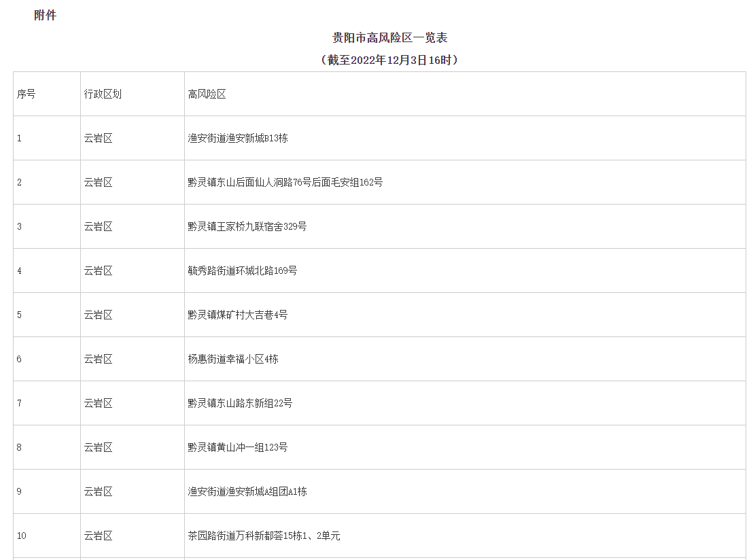Viewport: 749px width, 560px height.
Task: Click the entry 茶园路街道万科新都荟15栋1、2单元
Action: coord(264,536)
